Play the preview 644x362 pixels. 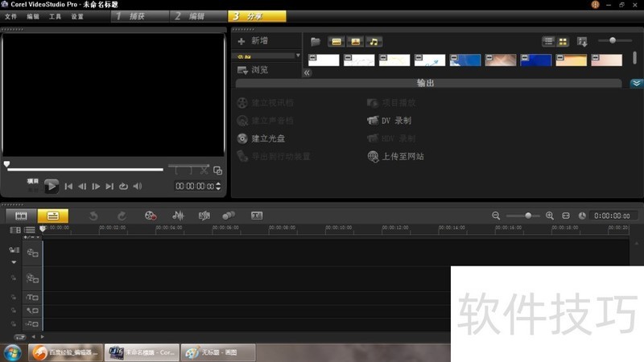(52, 187)
